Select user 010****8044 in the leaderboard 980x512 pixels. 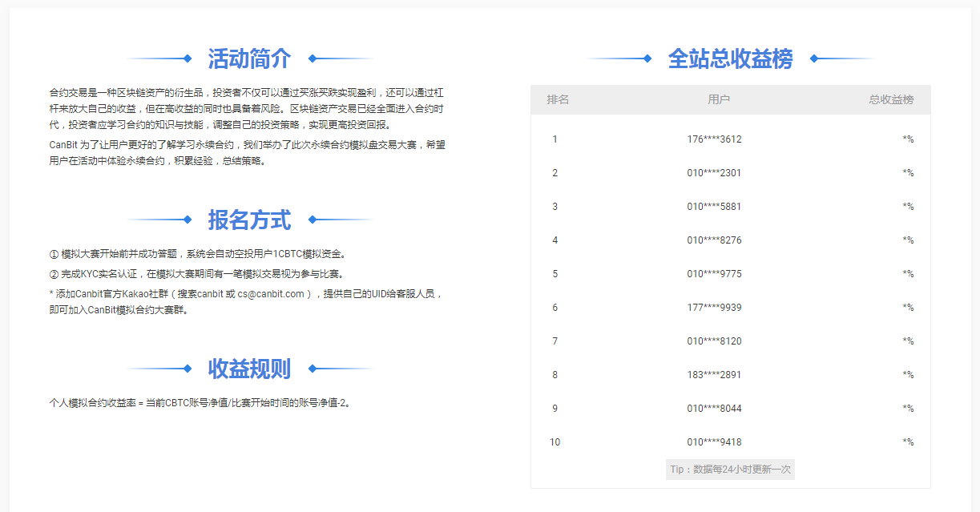pos(714,409)
